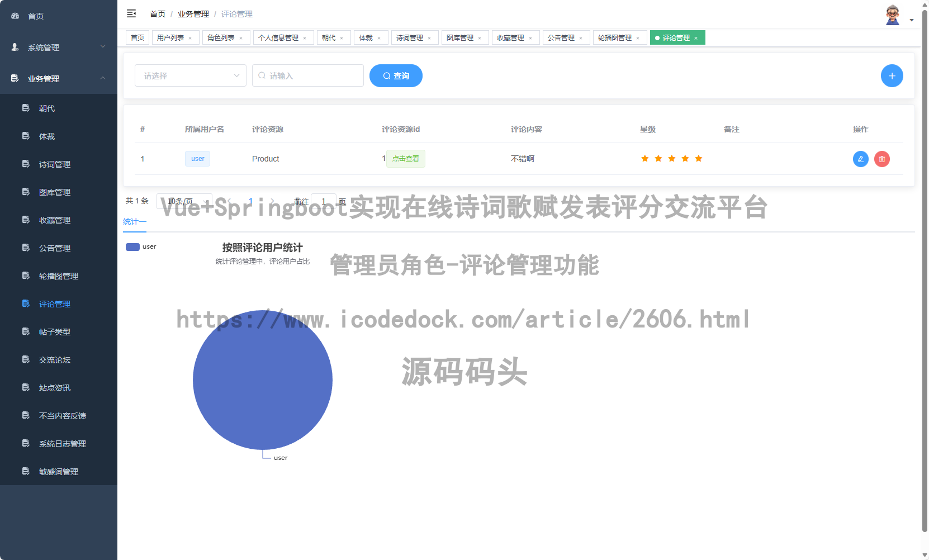The height and width of the screenshot is (560, 929).
Task: Open the 请选择 filter dropdown
Action: pyautogui.click(x=190, y=75)
